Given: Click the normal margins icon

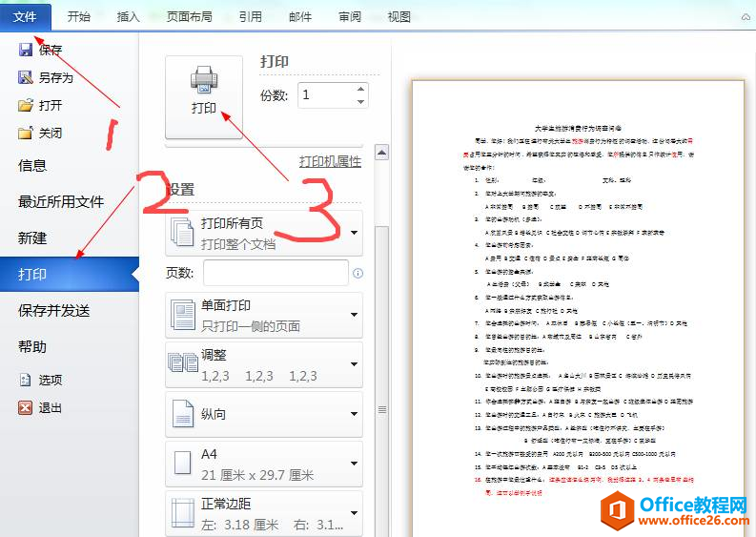Looking at the screenshot, I should point(183,512).
